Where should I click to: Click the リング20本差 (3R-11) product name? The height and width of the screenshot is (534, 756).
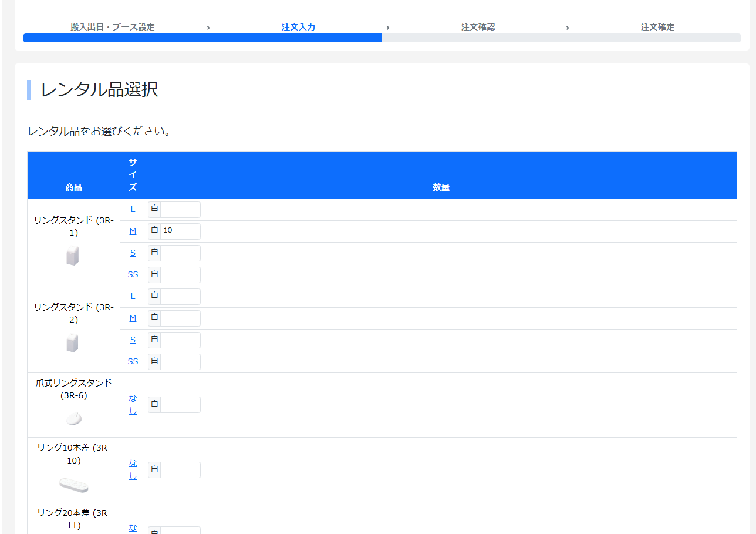pos(73,519)
